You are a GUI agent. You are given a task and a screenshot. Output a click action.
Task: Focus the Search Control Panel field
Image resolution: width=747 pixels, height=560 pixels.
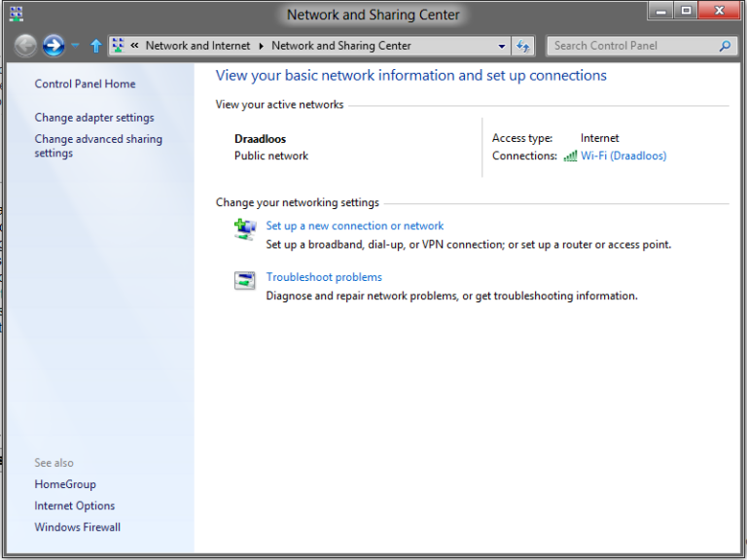[641, 46]
